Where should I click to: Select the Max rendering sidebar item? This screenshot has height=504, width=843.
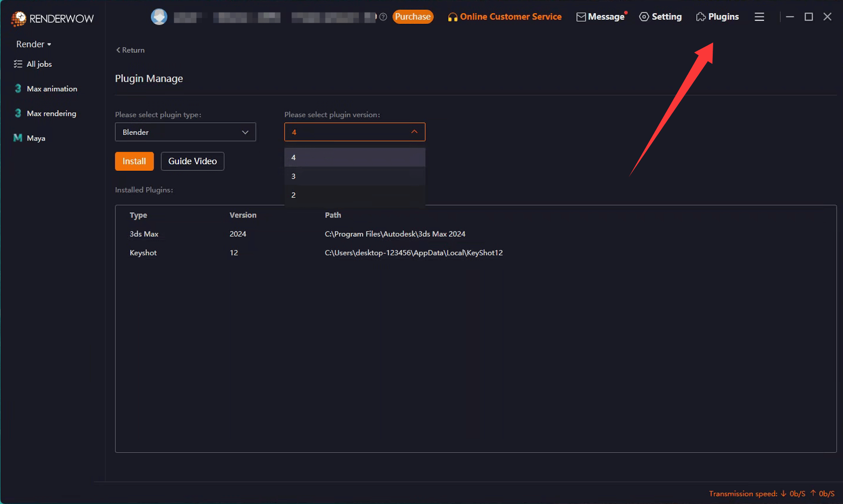click(x=51, y=113)
